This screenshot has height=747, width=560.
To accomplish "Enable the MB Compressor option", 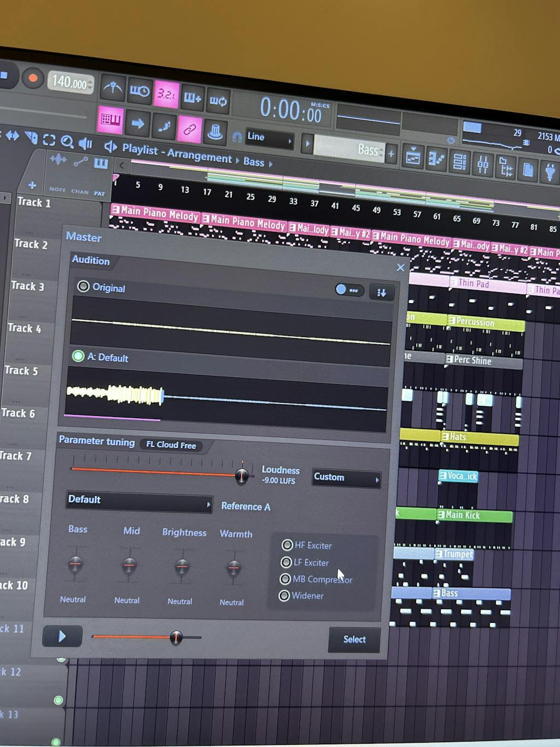I will 285,578.
